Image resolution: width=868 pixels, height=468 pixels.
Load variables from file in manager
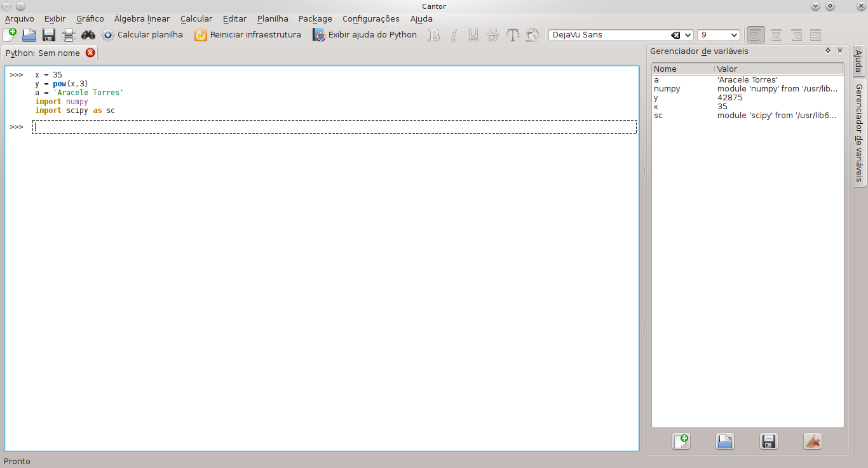[x=725, y=441]
